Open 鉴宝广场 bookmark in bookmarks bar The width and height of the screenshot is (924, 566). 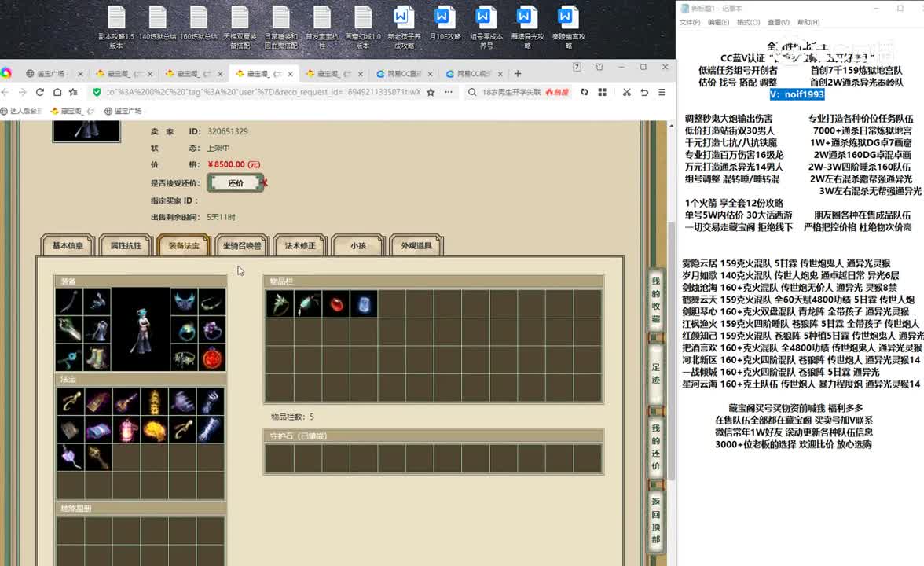(123, 111)
